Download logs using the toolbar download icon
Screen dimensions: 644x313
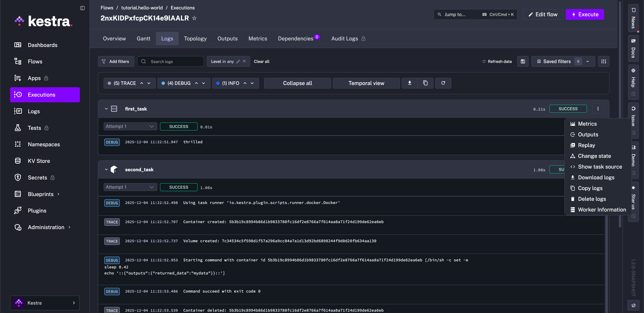(410, 83)
